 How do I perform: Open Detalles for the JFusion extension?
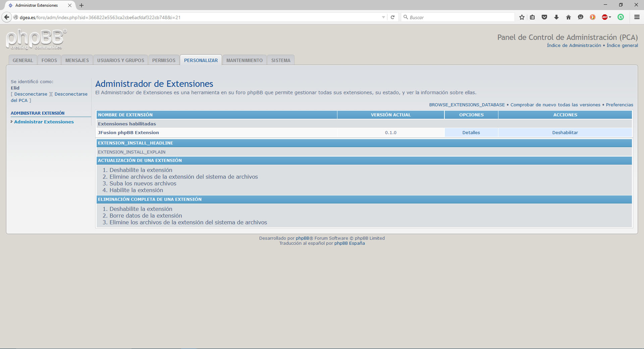471,132
